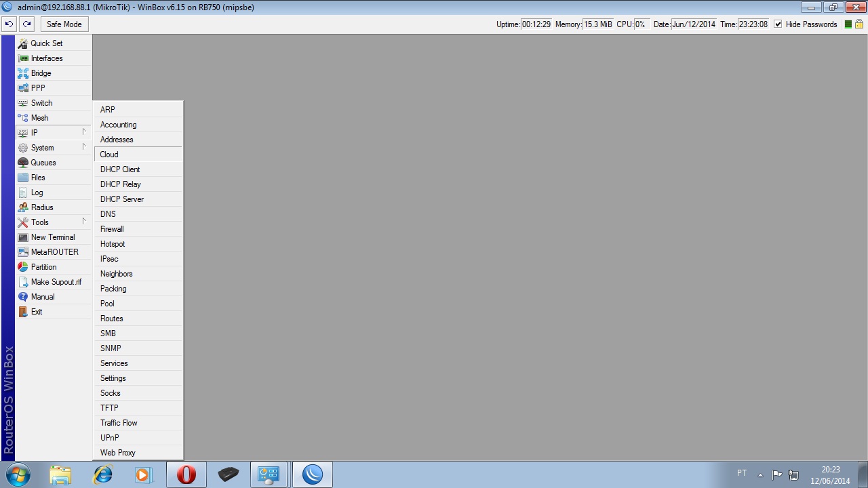
Task: Click the Time value field
Action: [753, 24]
